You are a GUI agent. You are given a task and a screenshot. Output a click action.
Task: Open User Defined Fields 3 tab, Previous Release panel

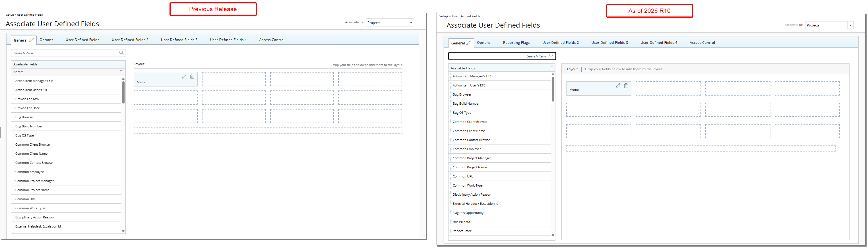[x=179, y=40]
